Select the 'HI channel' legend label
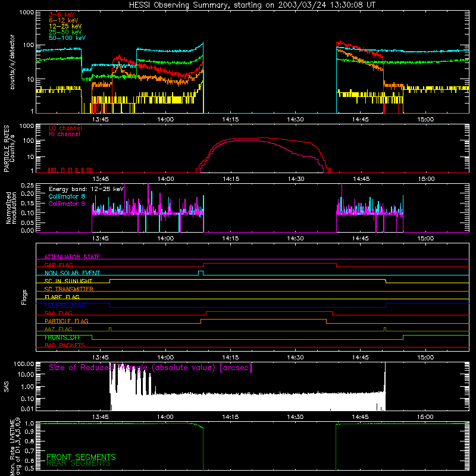The width and height of the screenshot is (476, 476). (x=64, y=134)
